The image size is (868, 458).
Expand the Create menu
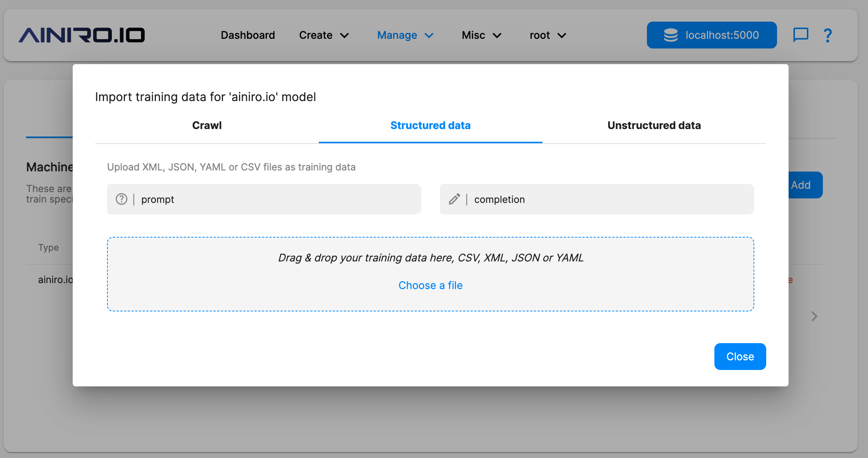(x=324, y=35)
